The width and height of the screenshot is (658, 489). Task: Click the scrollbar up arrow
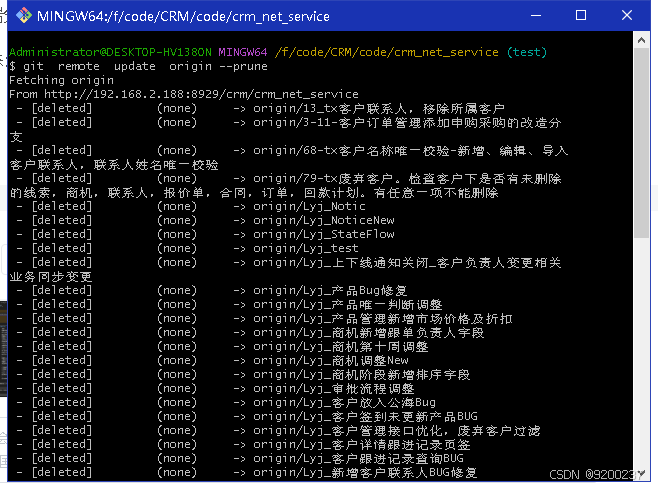pos(641,40)
